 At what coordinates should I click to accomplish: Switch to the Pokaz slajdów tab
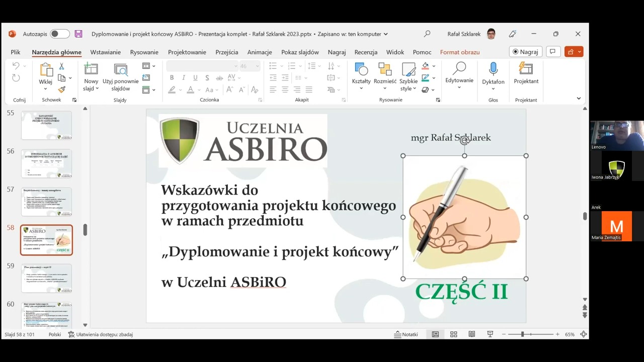300,52
